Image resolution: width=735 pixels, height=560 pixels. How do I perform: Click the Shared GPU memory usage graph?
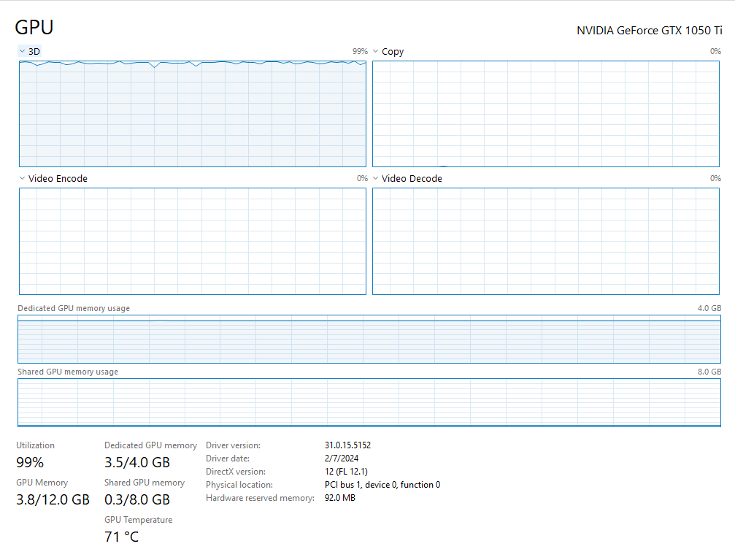click(x=369, y=402)
